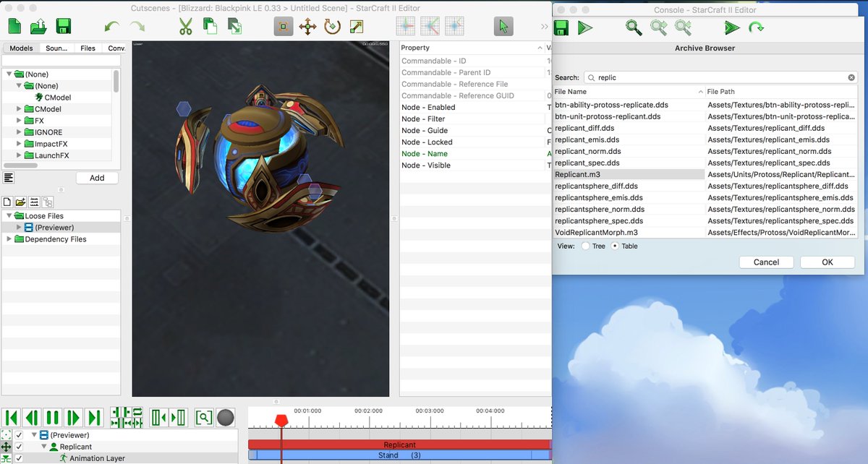Select the Table view radio button
This screenshot has height=464, width=868.
[616, 246]
